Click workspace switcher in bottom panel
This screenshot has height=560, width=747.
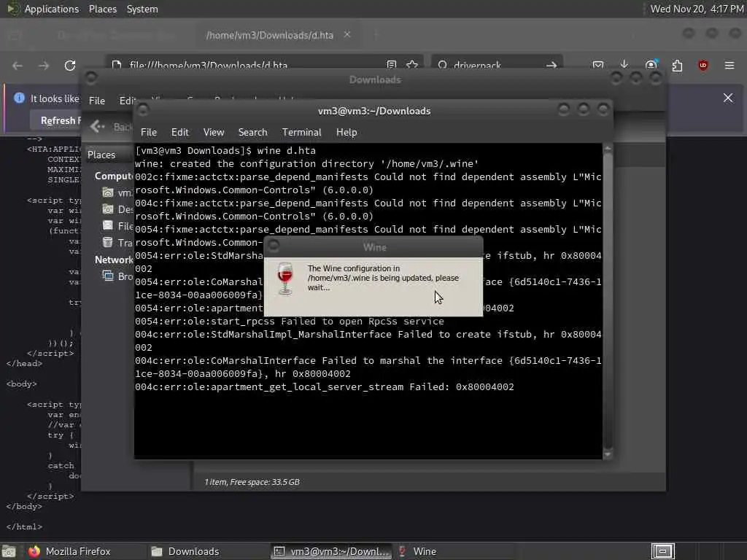click(x=662, y=551)
